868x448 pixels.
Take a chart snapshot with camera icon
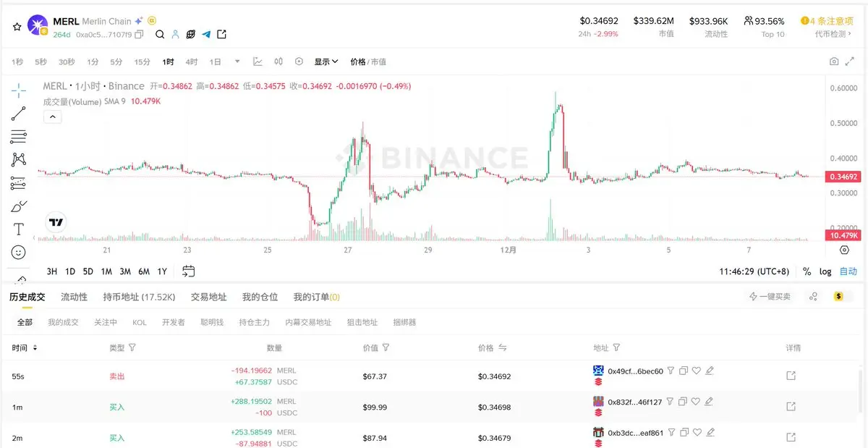coord(834,62)
